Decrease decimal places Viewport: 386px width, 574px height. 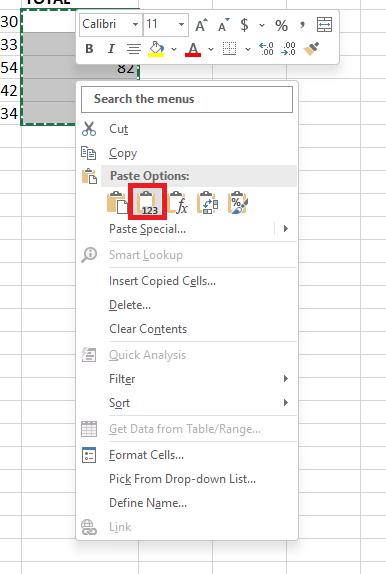pyautogui.click(x=289, y=49)
